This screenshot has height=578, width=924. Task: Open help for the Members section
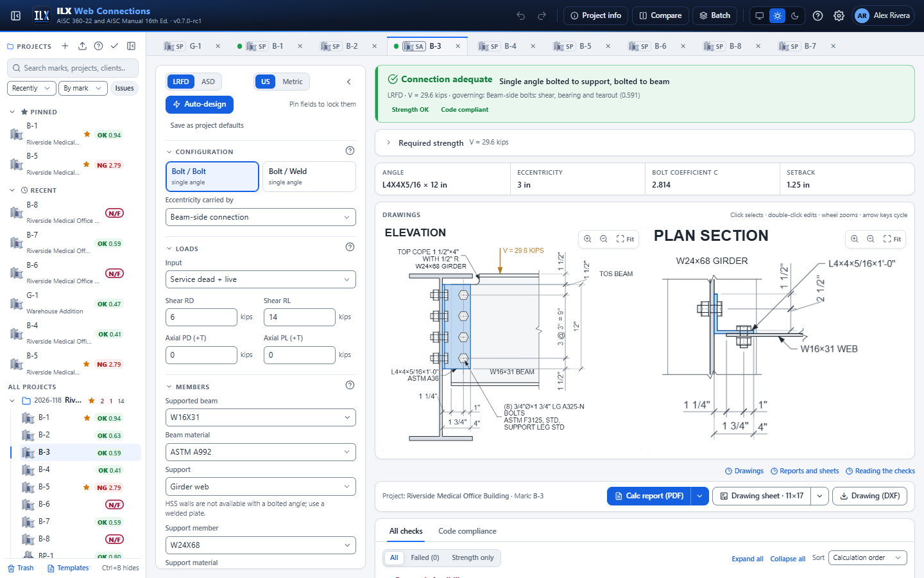pyautogui.click(x=350, y=385)
